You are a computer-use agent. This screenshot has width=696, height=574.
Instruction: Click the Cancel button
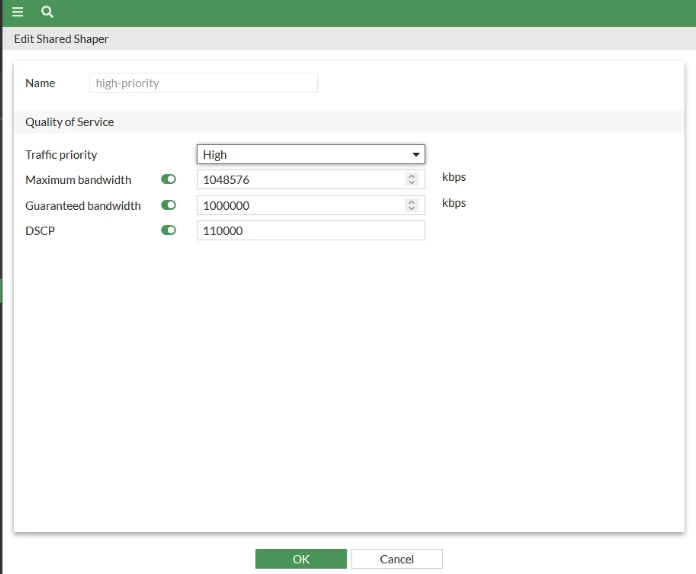pos(397,559)
